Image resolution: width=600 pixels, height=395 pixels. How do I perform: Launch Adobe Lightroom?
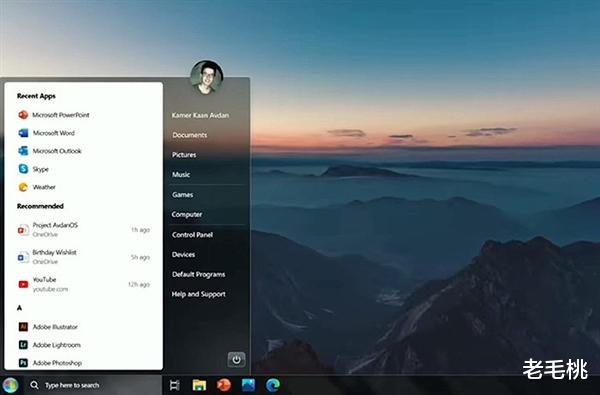click(50, 345)
